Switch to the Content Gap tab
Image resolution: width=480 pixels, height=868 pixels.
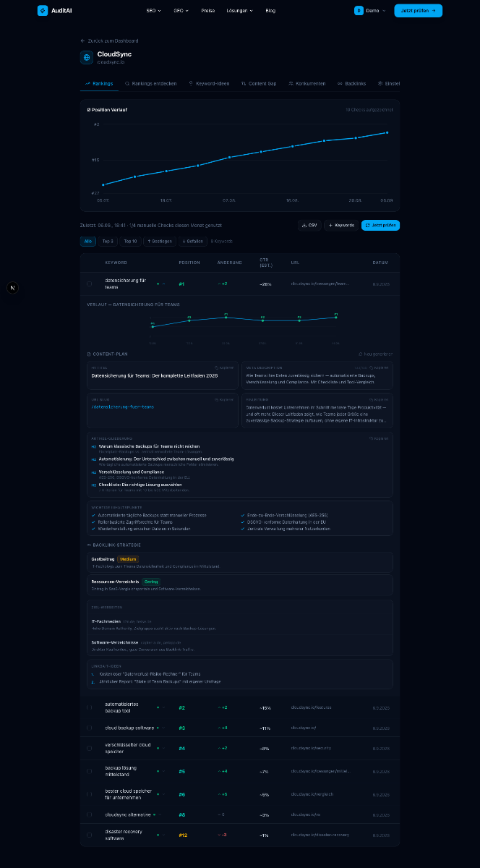click(x=259, y=83)
